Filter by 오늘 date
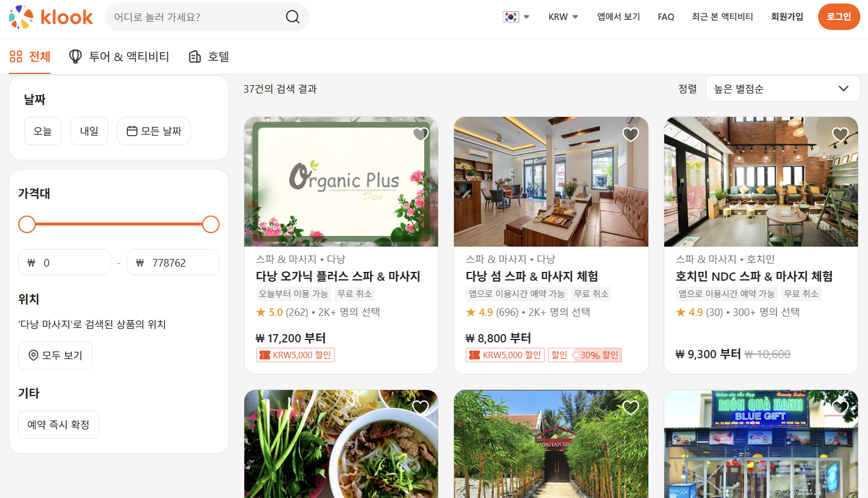The width and height of the screenshot is (868, 498). 42,131
